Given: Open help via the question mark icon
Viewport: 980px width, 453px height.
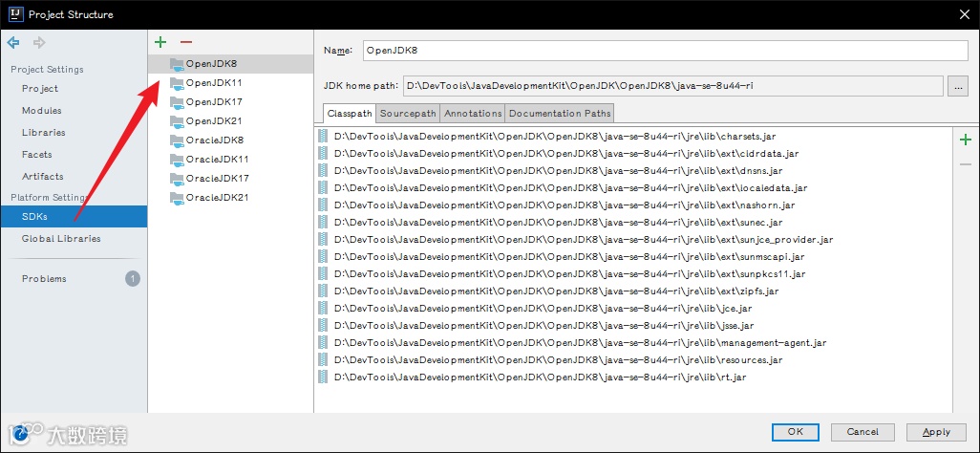Looking at the screenshot, I should click(19, 432).
